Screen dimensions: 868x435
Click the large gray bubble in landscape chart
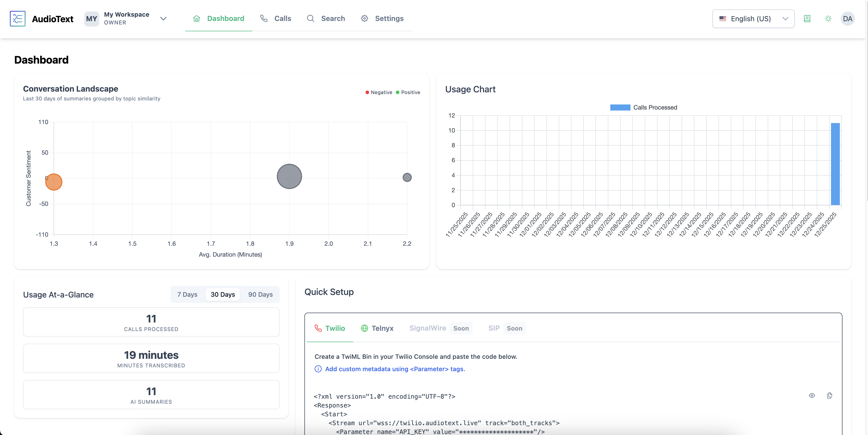point(289,176)
